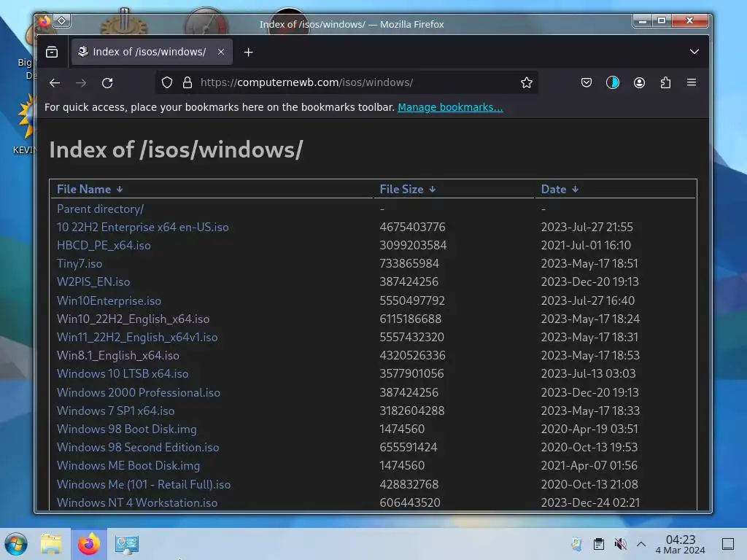View site security padlock info
The image size is (747, 560).
(187, 83)
